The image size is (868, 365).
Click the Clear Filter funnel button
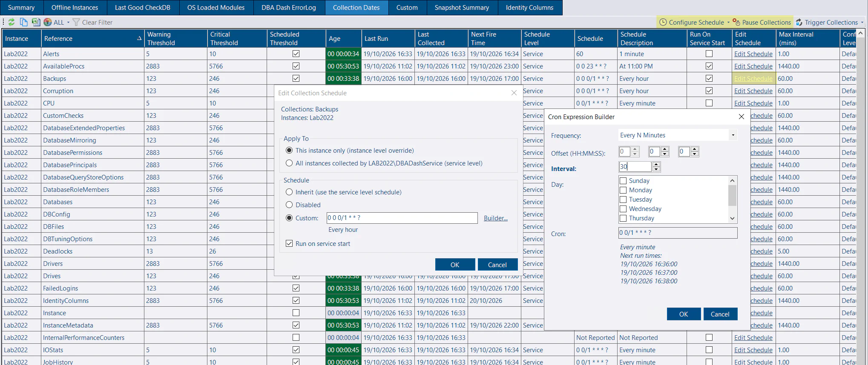pos(92,22)
